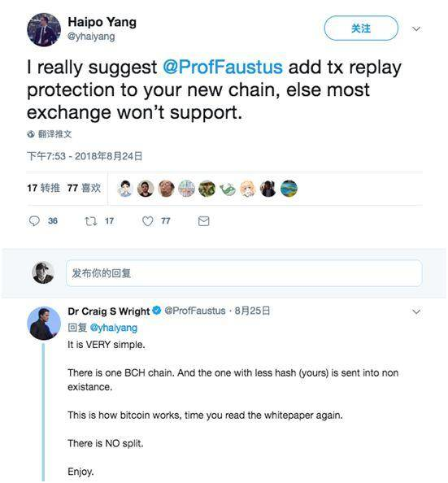
Task: Click the 翻译推文 translate tweet link
Action: [54, 134]
